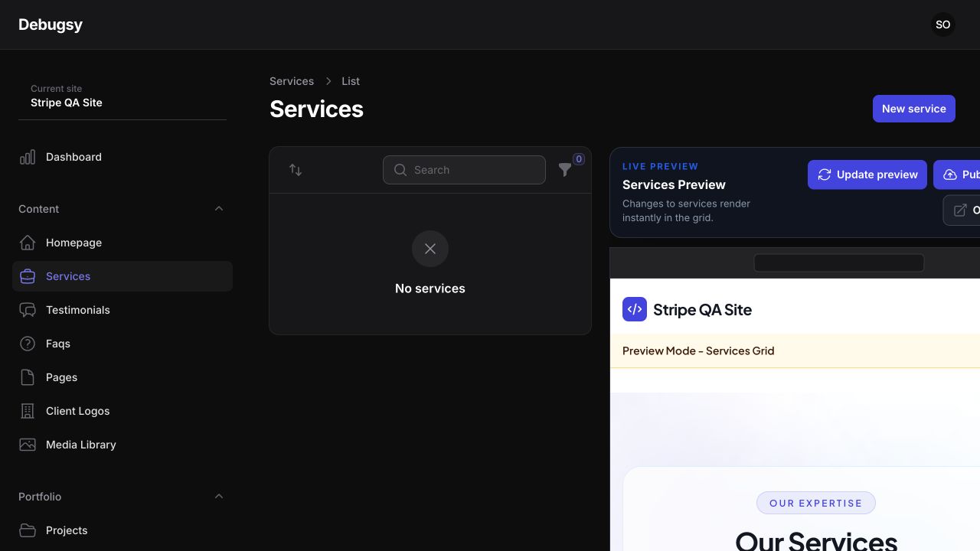Screen dimensions: 980x551
Task: Click the Projects folder icon
Action: (x=28, y=530)
